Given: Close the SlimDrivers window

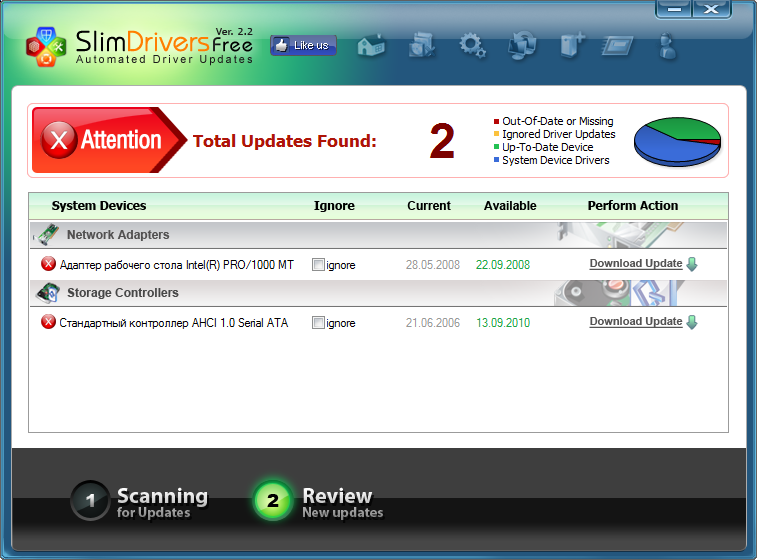Looking at the screenshot, I should (x=711, y=9).
